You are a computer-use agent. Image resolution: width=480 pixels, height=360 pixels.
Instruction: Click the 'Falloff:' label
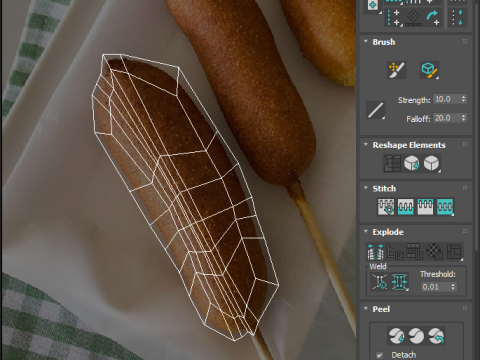[418, 119]
